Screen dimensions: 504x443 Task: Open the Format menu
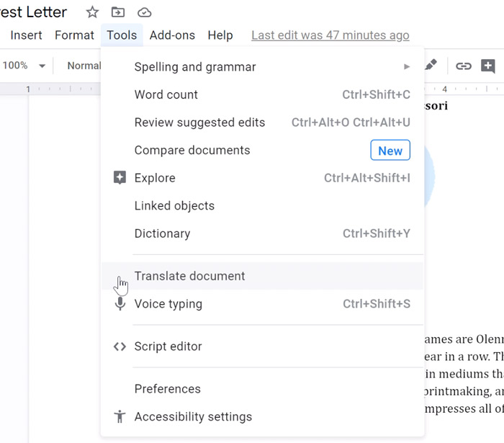tap(74, 35)
